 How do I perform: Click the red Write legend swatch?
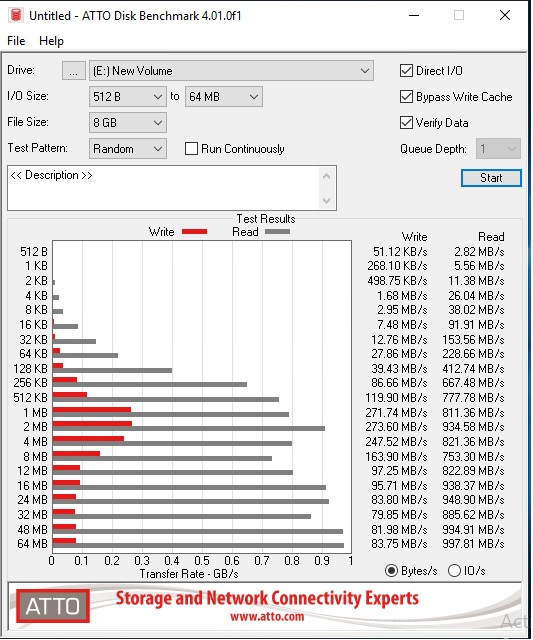click(x=194, y=231)
